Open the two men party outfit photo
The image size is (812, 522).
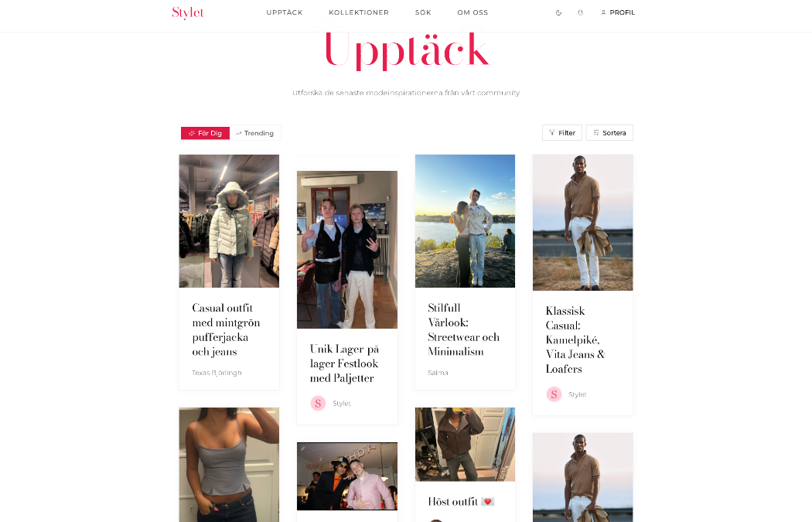point(347,250)
